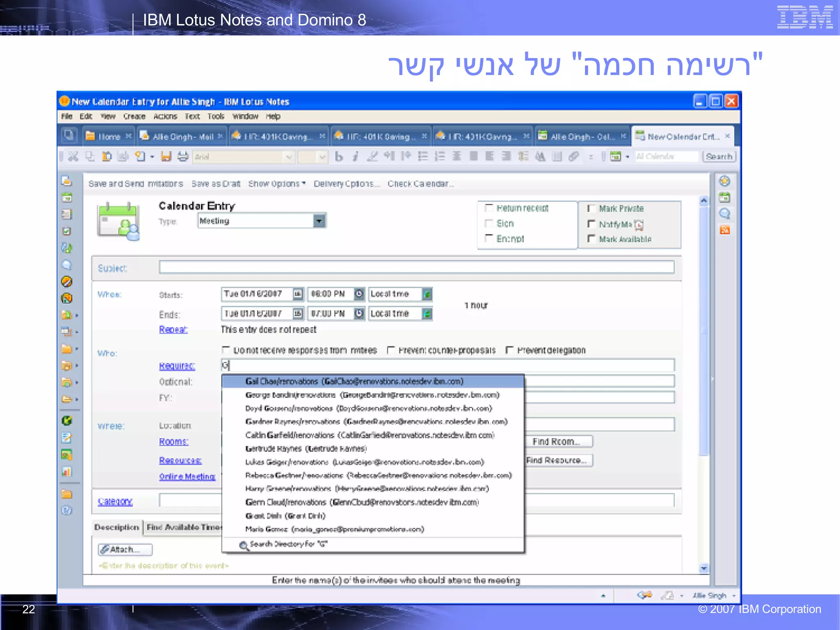Open the Actions menu

click(x=165, y=116)
